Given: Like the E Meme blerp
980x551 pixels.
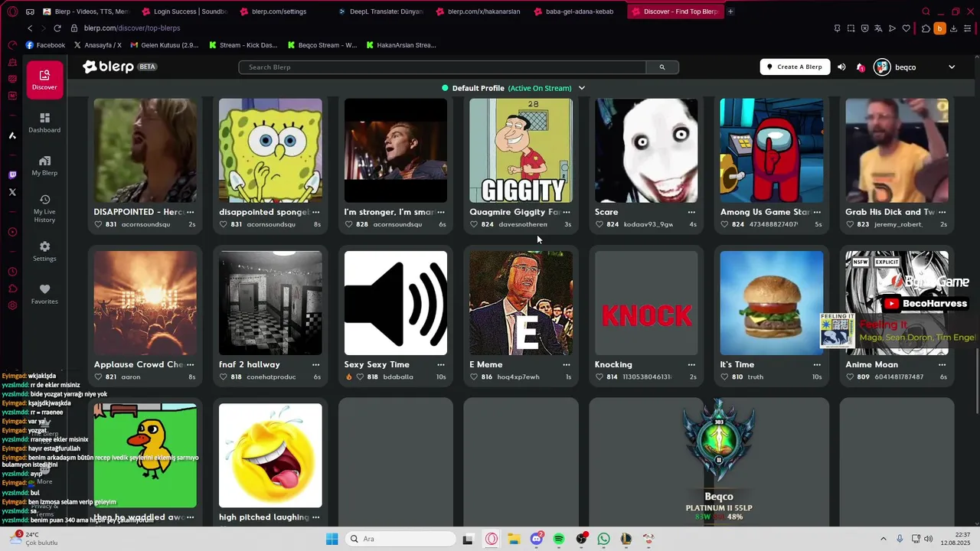Looking at the screenshot, I should click(x=475, y=377).
